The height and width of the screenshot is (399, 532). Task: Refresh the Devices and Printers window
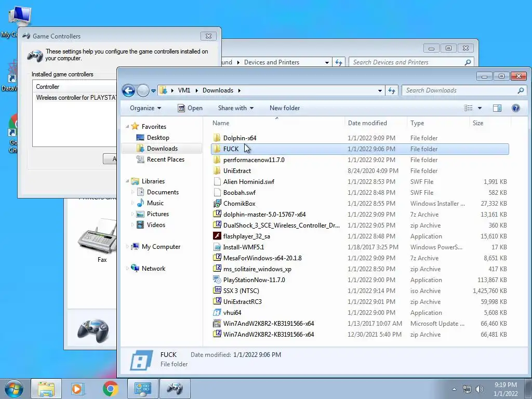click(x=339, y=62)
